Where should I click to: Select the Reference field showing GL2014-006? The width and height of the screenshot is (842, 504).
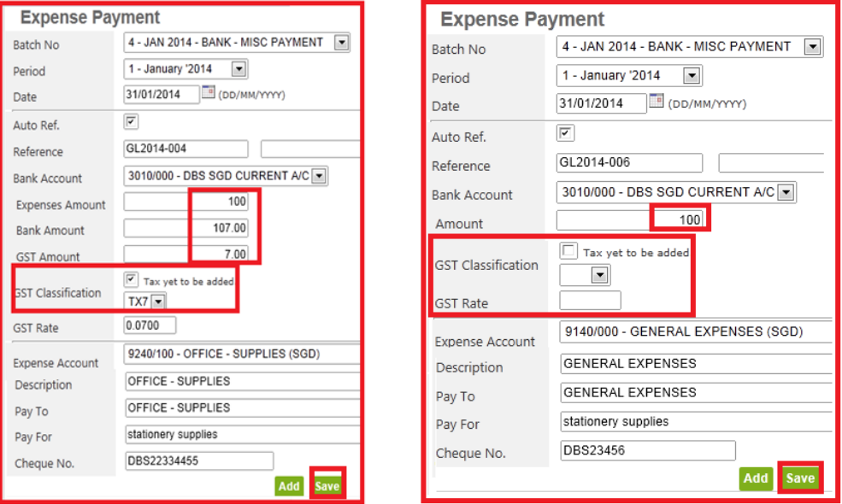click(629, 162)
